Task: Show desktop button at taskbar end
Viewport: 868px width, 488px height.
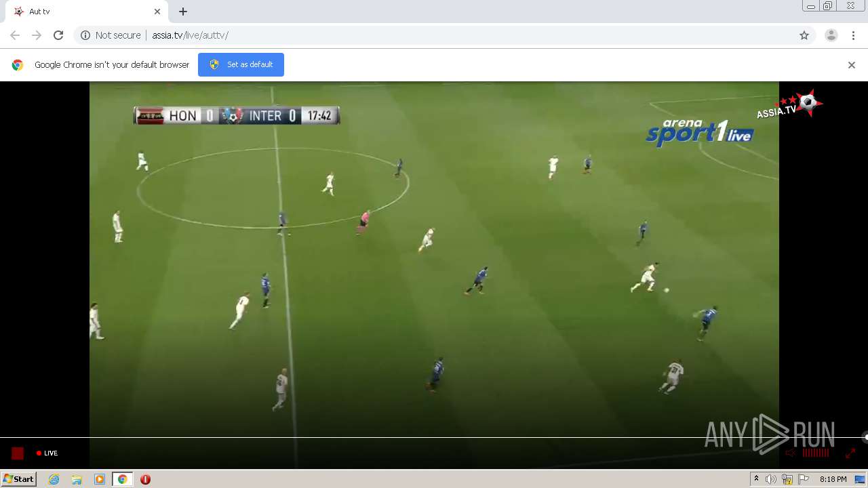Action: 861,479
